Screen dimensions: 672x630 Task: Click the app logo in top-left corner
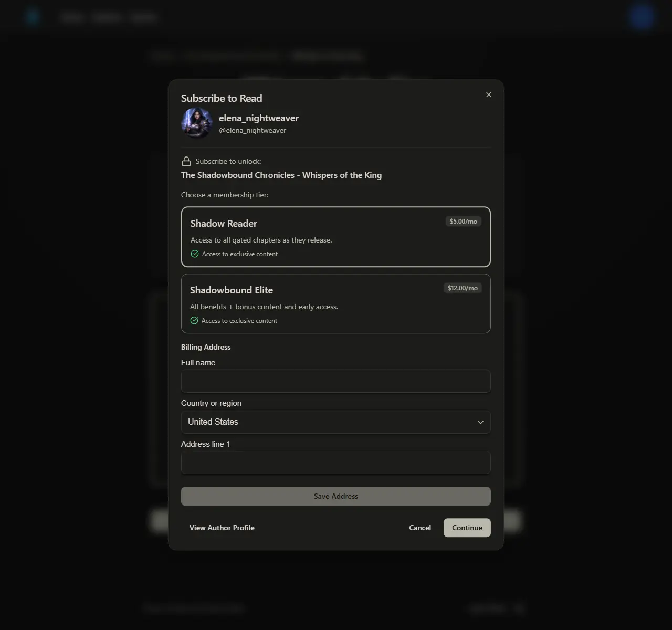33,16
